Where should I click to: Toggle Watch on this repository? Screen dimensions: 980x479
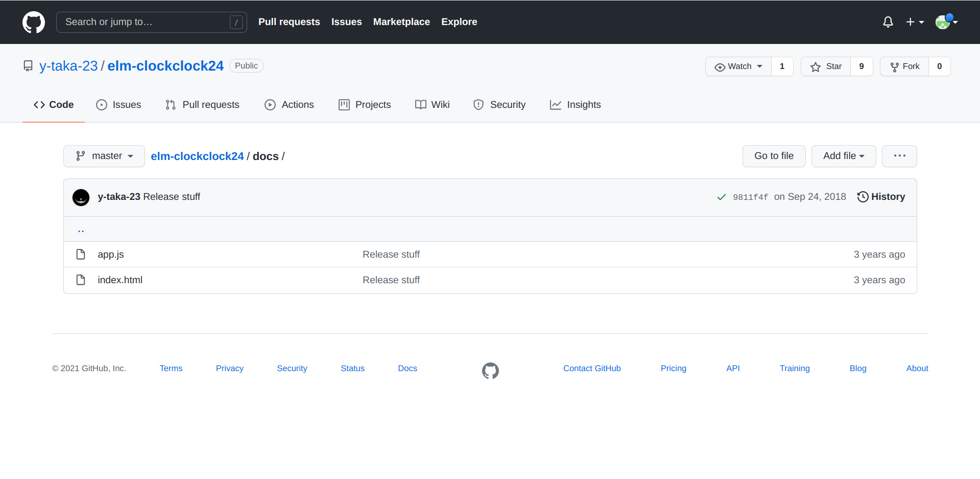(738, 66)
